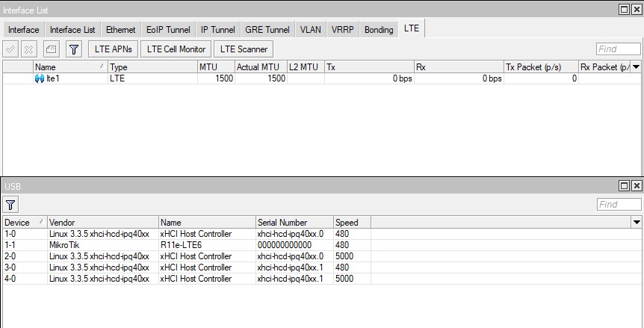This screenshot has height=328, width=644.
Task: Click the Comment icon in Interface List toolbar
Action: [51, 49]
